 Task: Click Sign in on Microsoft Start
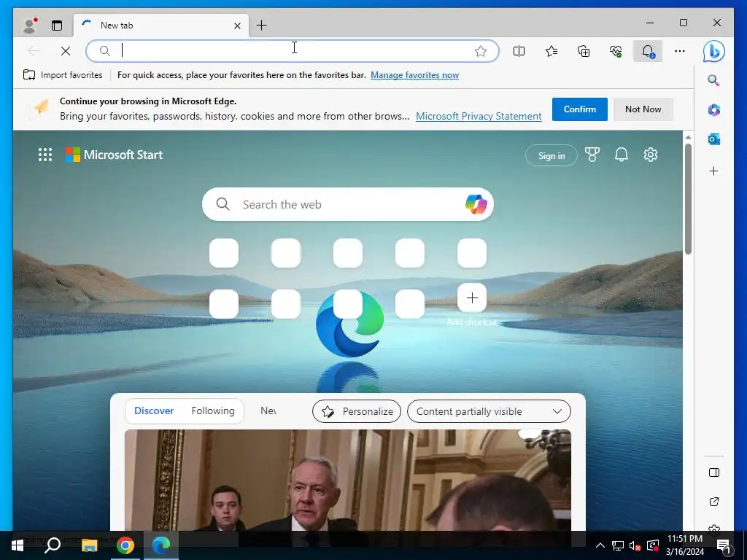click(551, 155)
